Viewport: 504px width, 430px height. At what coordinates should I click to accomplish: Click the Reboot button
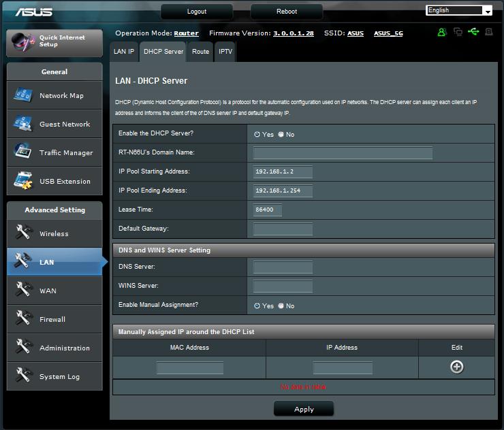287,12
